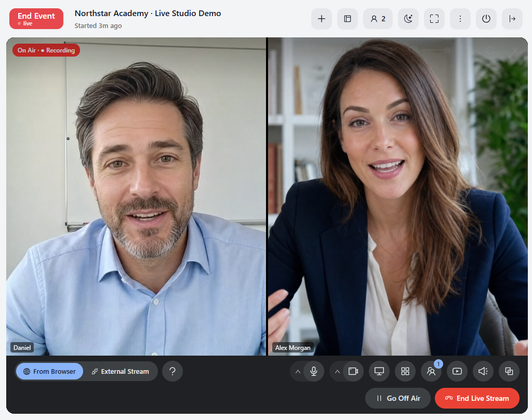Click the overlapping squares overlay icon

coord(509,371)
